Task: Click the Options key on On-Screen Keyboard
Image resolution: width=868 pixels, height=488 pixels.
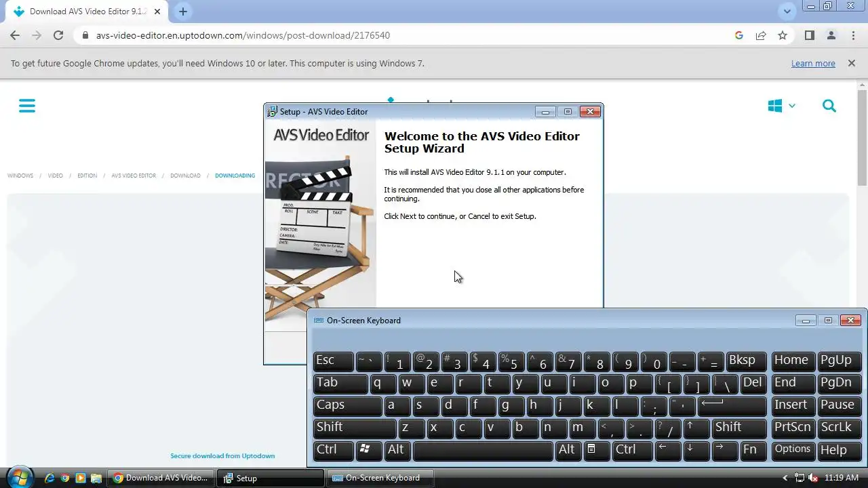Action: (793, 451)
